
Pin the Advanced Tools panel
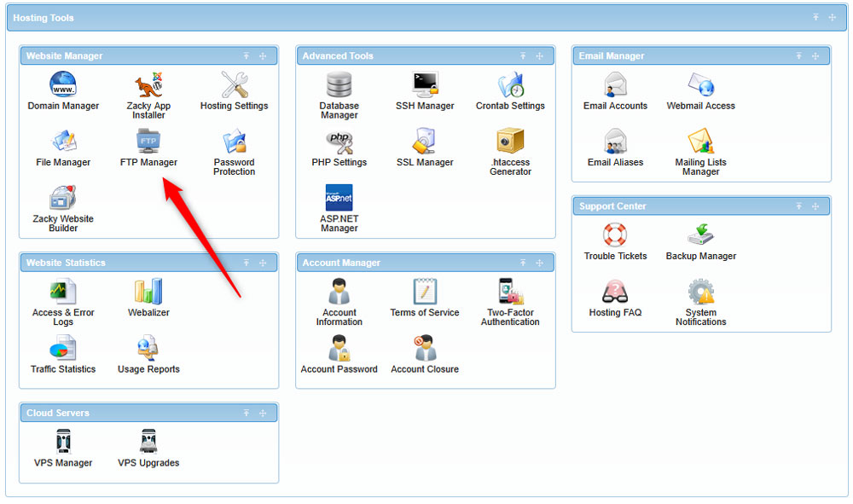[x=523, y=55]
